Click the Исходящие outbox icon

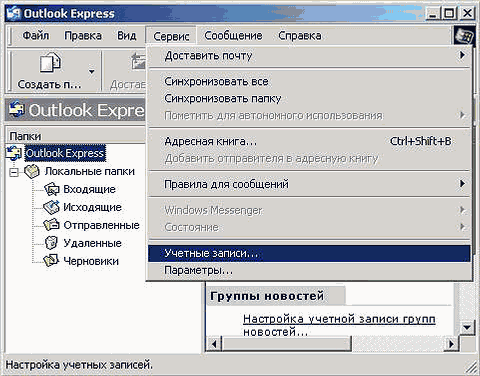(52, 207)
